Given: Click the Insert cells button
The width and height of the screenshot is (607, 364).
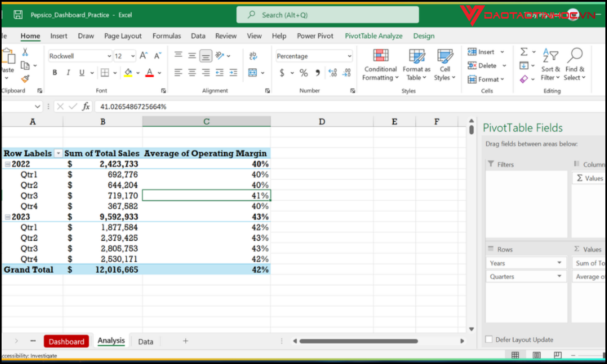Looking at the screenshot, I should pyautogui.click(x=481, y=52).
